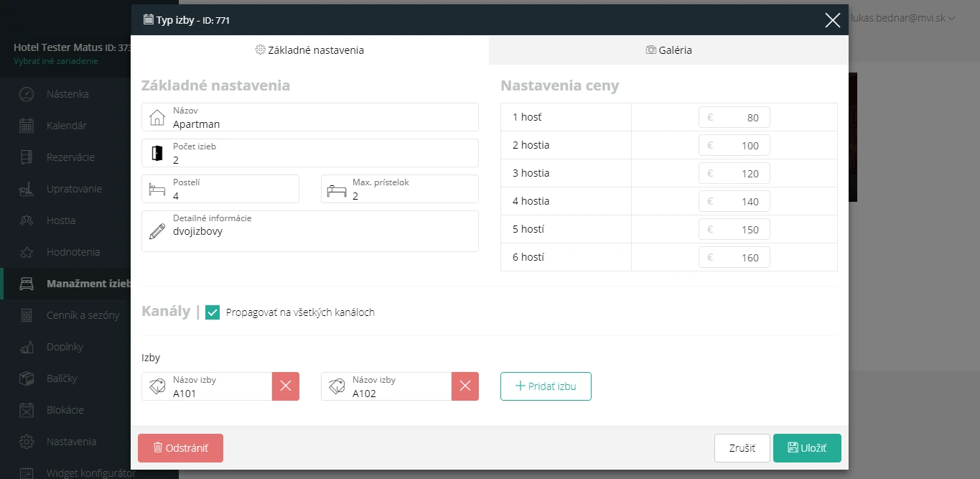Click Vybrať iné zariadenie link

56,61
